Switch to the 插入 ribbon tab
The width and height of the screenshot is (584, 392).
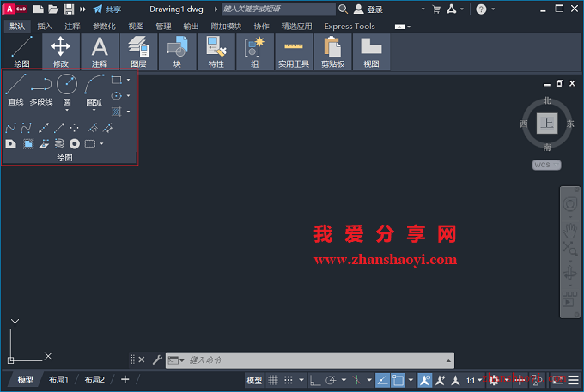45,27
